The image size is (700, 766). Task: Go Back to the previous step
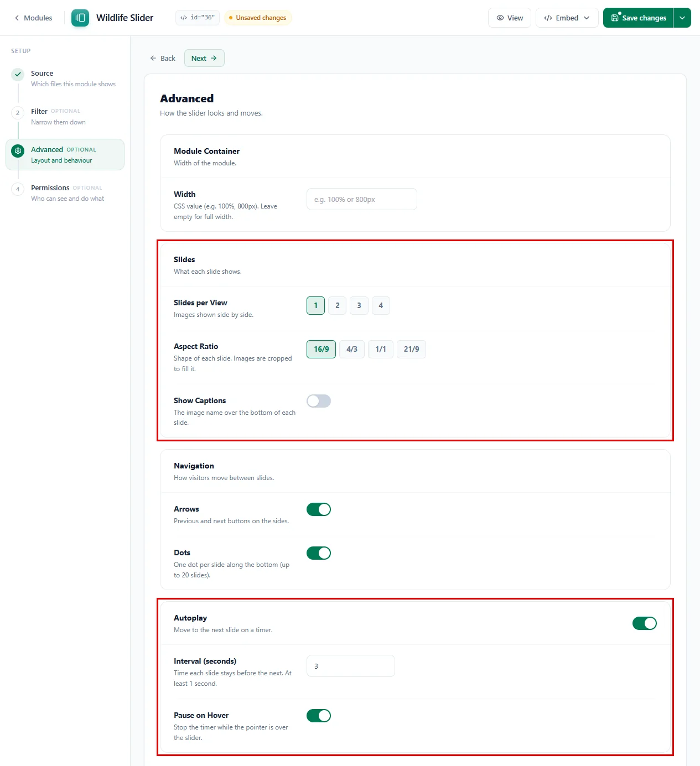[163, 58]
